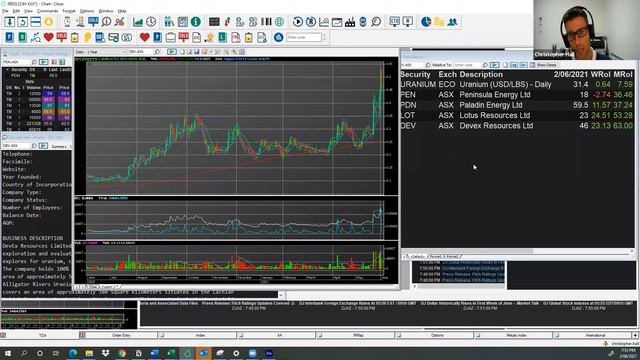Select the Peninsula Energy Ltd row
The height and width of the screenshot is (360, 640).
(517, 95)
